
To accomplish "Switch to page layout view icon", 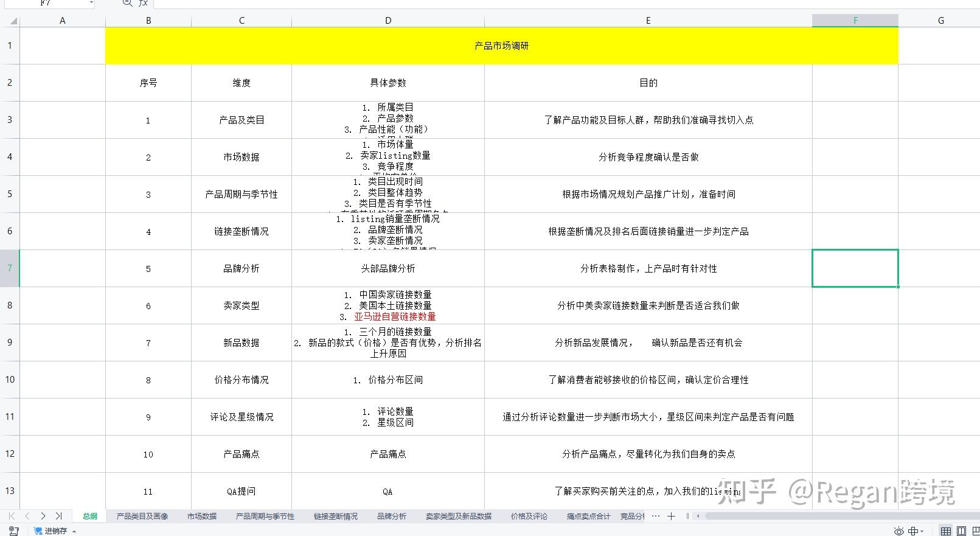I will [962, 531].
